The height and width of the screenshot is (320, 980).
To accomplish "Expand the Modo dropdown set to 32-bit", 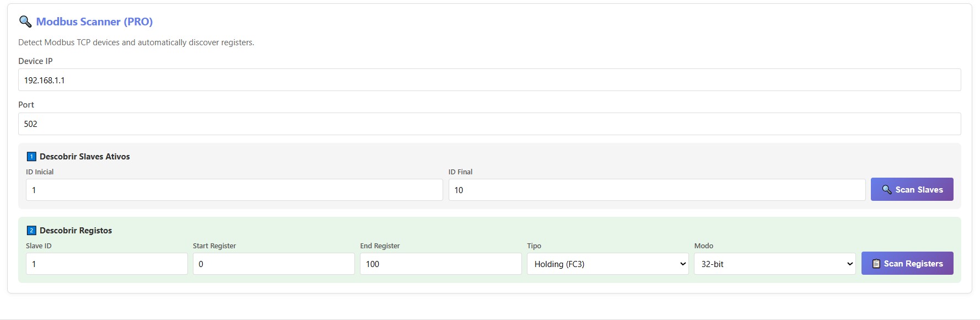I will [x=774, y=264].
